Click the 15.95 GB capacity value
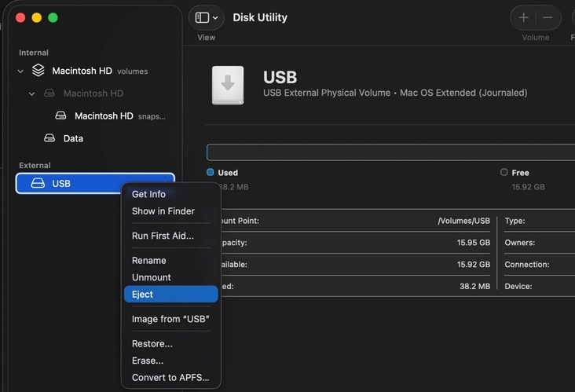The image size is (575, 392). pyautogui.click(x=474, y=243)
